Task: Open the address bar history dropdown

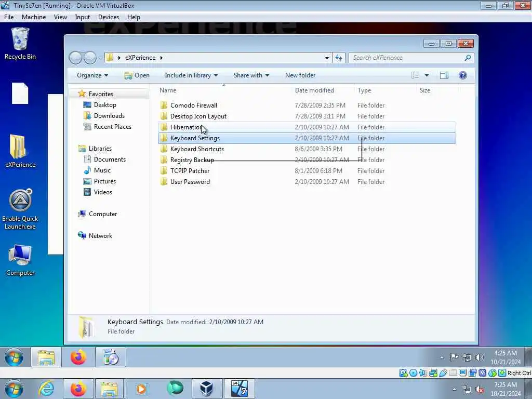Action: 327,58
